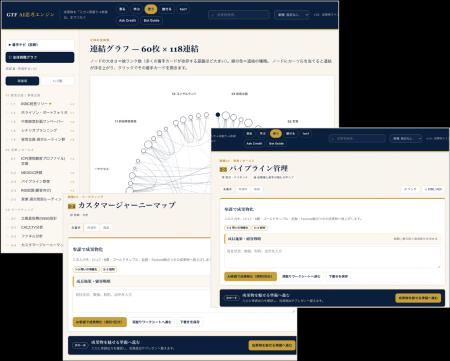Open MEDDIC評価 in the sidebar list
Screen dimensions: 450x361
click(32, 173)
